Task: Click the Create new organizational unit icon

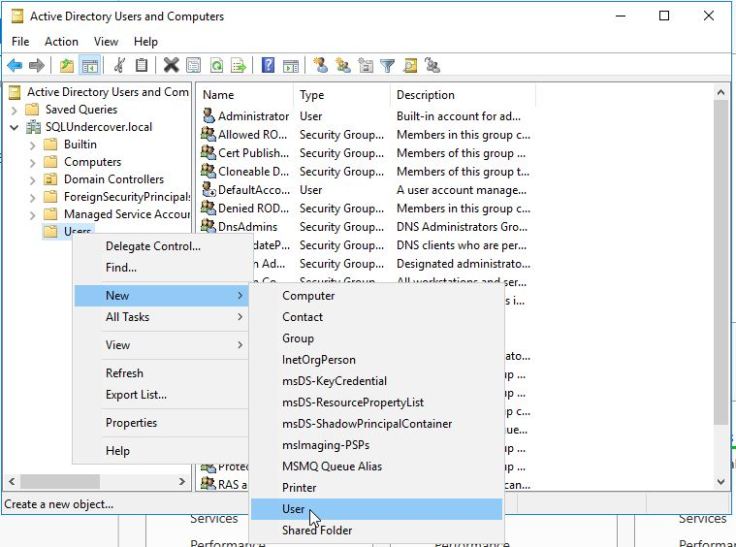Action: 366,65
